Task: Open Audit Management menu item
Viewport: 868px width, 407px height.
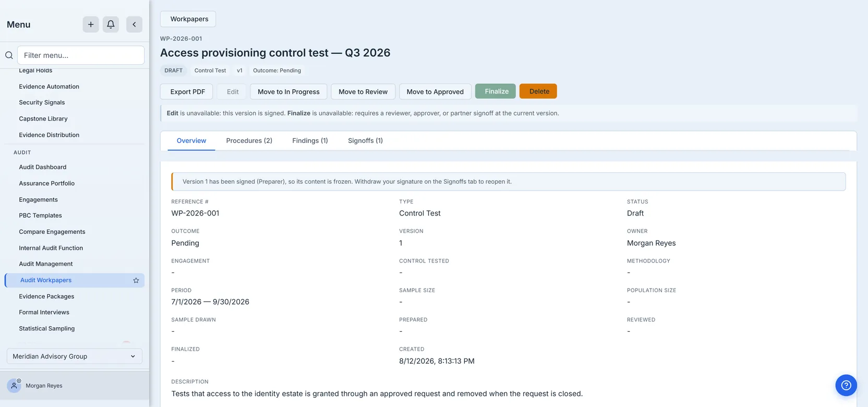Action: coord(74,264)
